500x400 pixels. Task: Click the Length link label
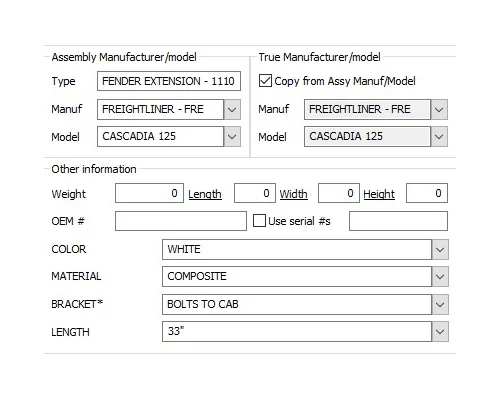205,194
